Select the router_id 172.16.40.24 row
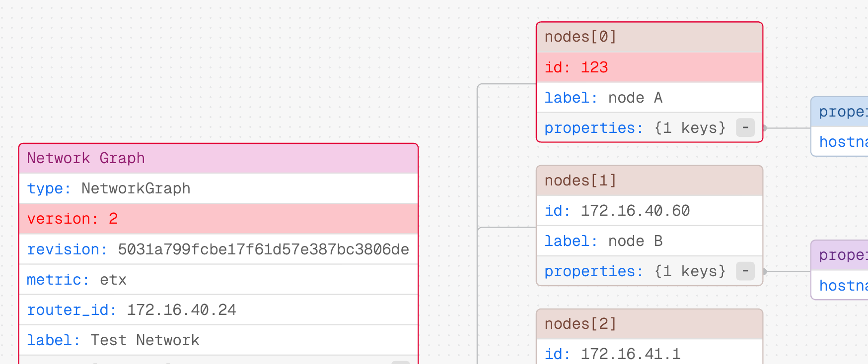Screen dimensions: 868x364 point(218,310)
